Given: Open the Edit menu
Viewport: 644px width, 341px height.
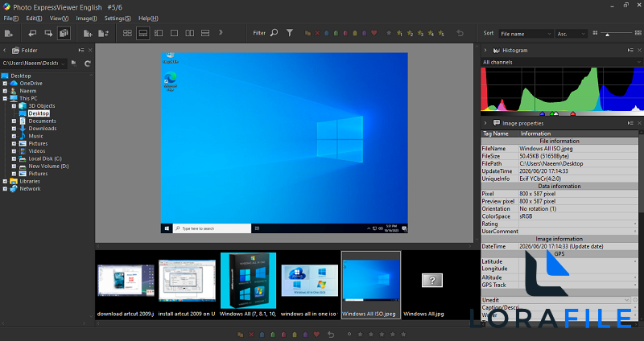Looking at the screenshot, I should pos(34,18).
